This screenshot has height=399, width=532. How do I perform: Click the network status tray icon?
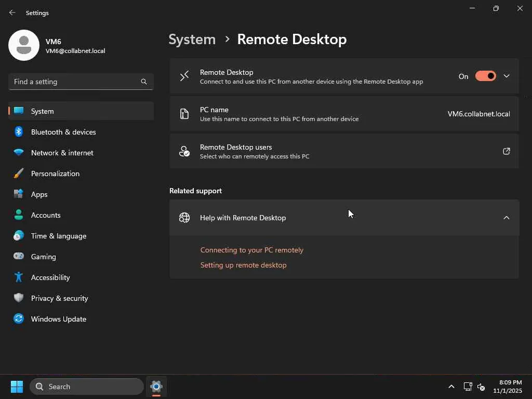[468, 387]
